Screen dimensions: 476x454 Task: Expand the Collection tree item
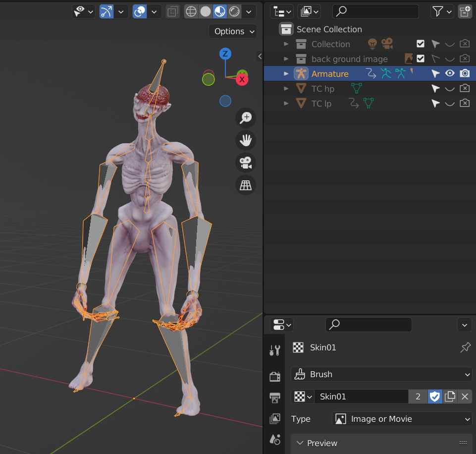(x=286, y=44)
